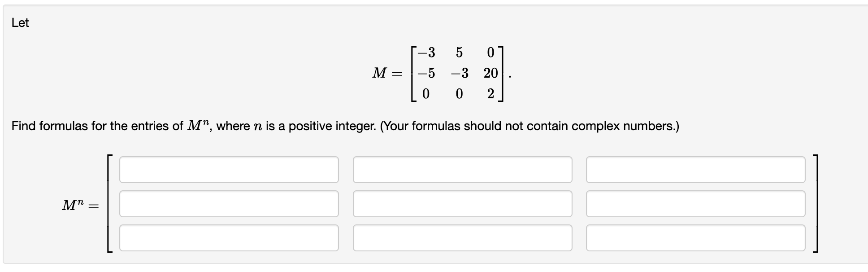Screen dimensions: 868x272
Task: Click the 'Let' text at the top
Action: tap(20, 22)
